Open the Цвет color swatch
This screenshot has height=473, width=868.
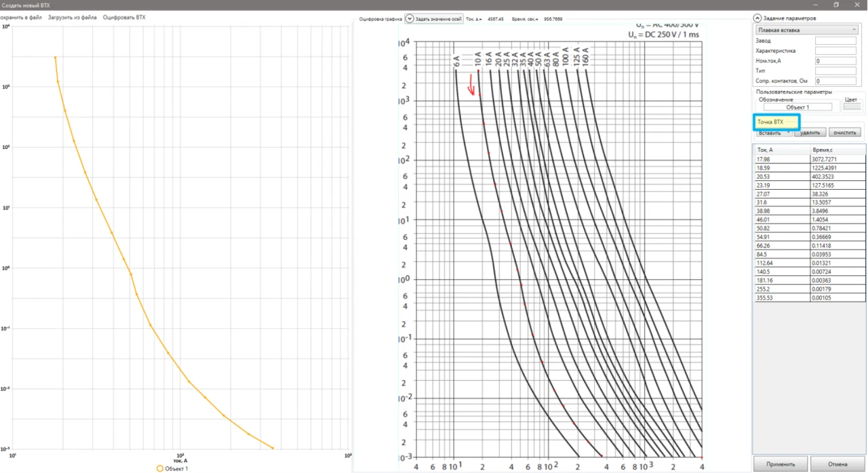852,106
